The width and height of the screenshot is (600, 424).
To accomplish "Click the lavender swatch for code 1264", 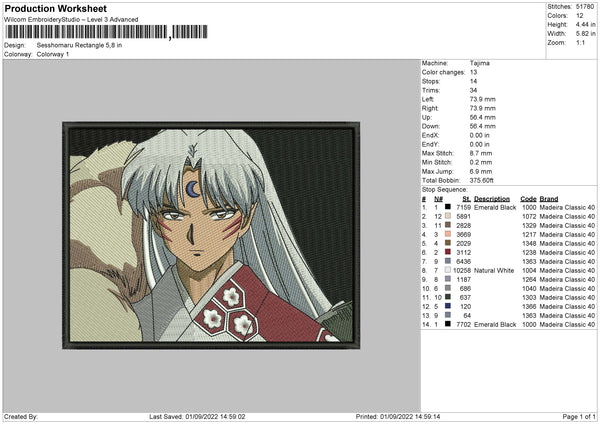I will tap(448, 279).
